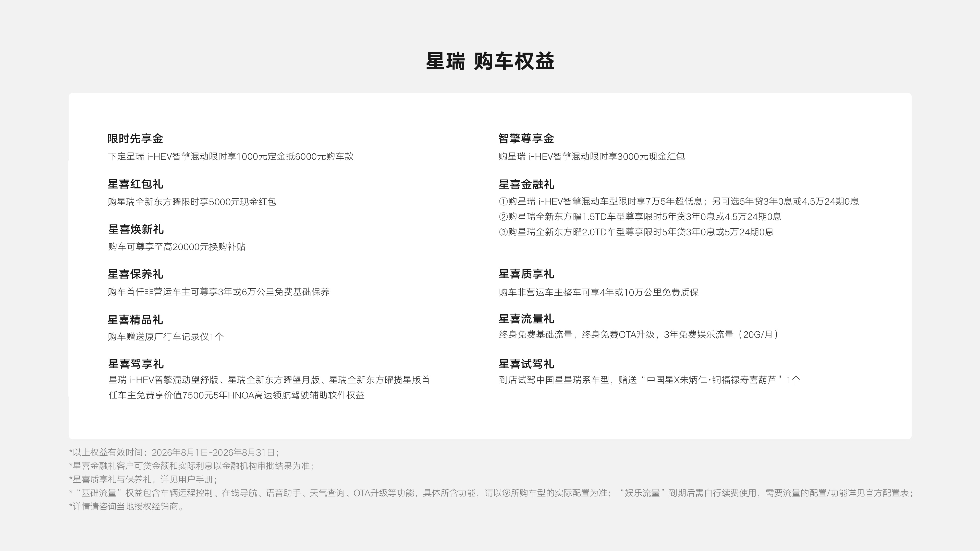Click the footnote "详情请咨询当地授权经销商"
Screen dimensions: 980x551
pos(126,507)
